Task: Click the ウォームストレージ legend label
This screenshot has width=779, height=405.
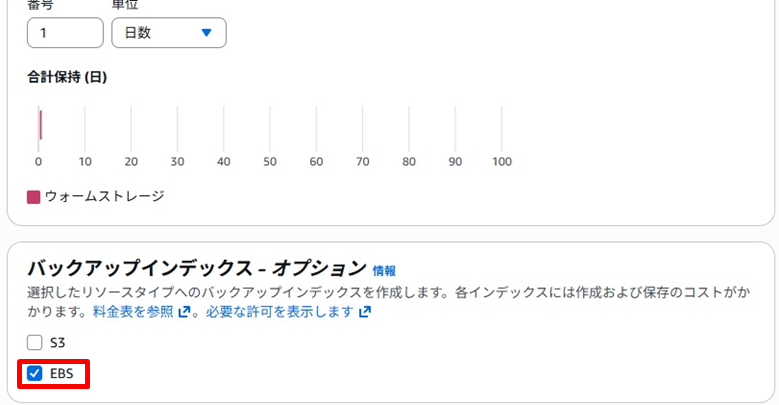Action: (x=104, y=196)
